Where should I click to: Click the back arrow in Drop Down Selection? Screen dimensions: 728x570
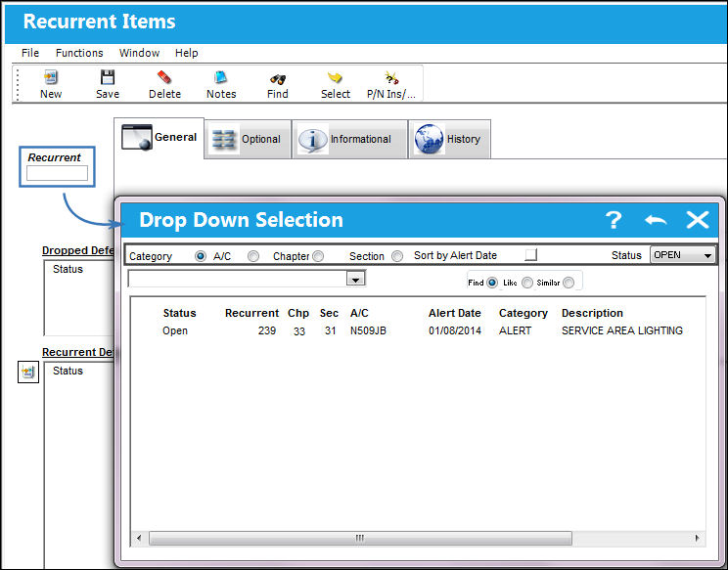(656, 220)
